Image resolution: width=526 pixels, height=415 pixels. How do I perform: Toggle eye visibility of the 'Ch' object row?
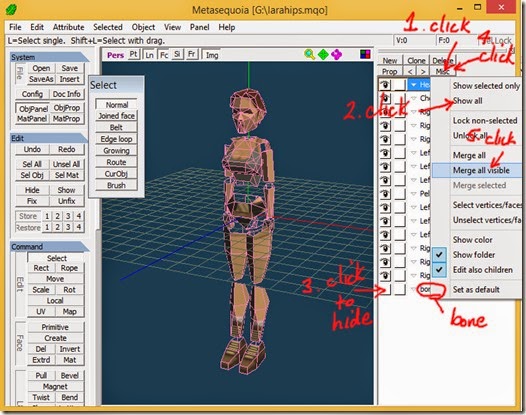[x=385, y=98]
